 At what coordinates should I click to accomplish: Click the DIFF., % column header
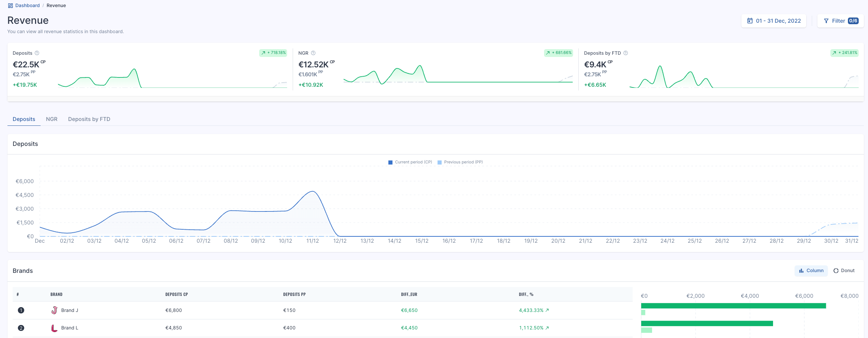[526, 294]
